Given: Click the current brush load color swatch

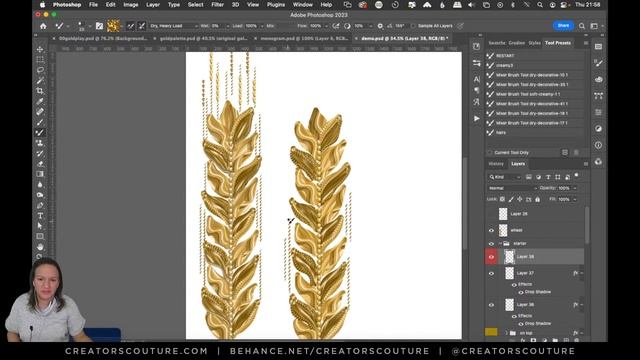Looking at the screenshot, I should tap(113, 26).
